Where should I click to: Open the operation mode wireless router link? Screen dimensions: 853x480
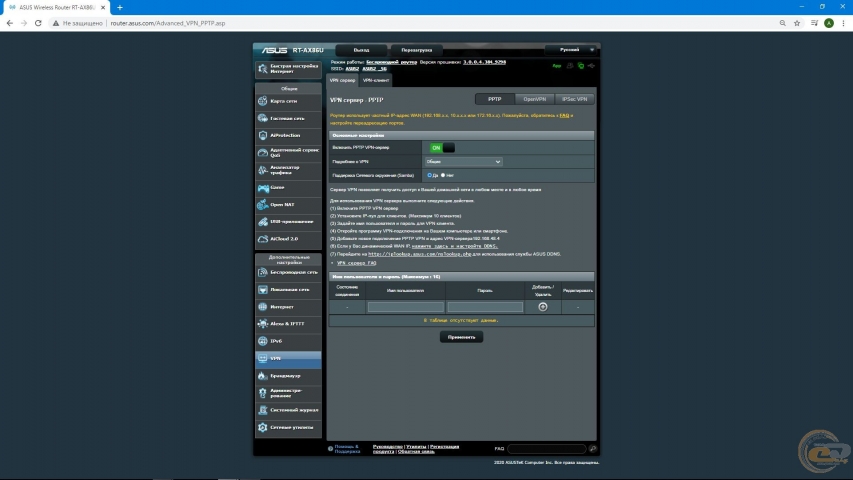391,62
